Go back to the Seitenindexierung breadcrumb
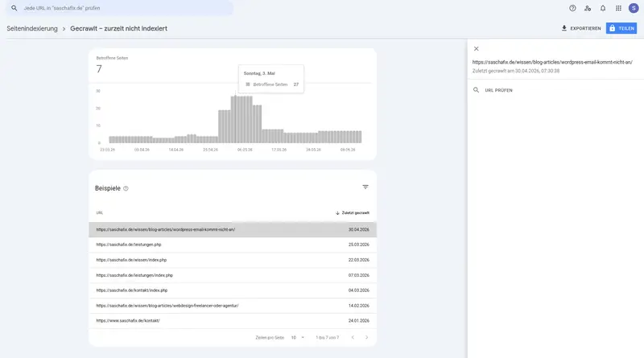The image size is (644, 358). click(32, 28)
